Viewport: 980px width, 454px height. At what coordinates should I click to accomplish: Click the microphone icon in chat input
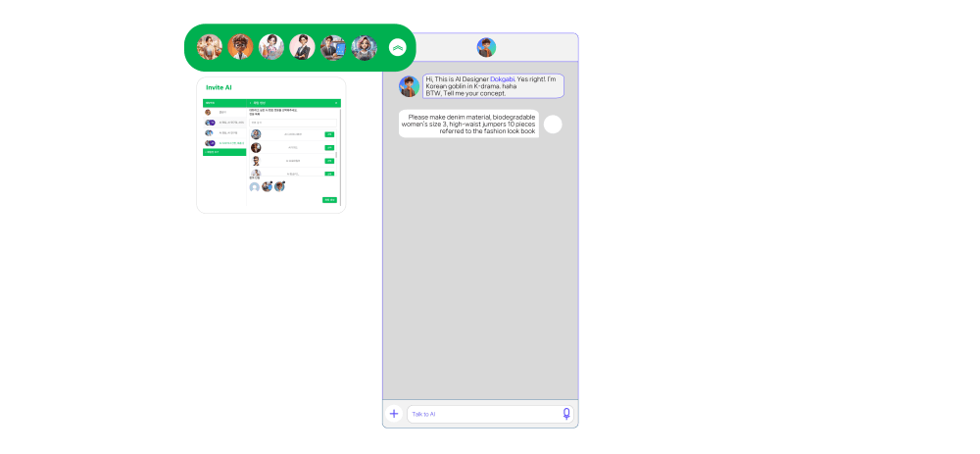tap(566, 414)
